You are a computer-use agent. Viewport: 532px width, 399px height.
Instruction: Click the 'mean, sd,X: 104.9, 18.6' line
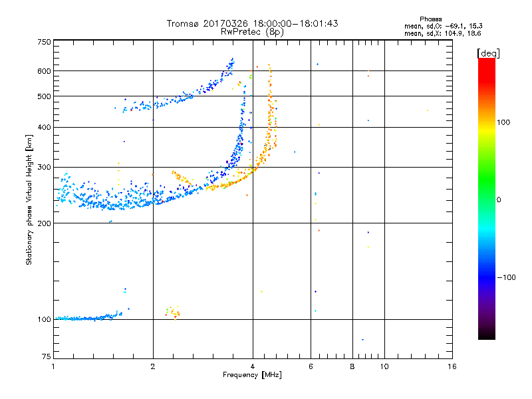click(x=442, y=33)
